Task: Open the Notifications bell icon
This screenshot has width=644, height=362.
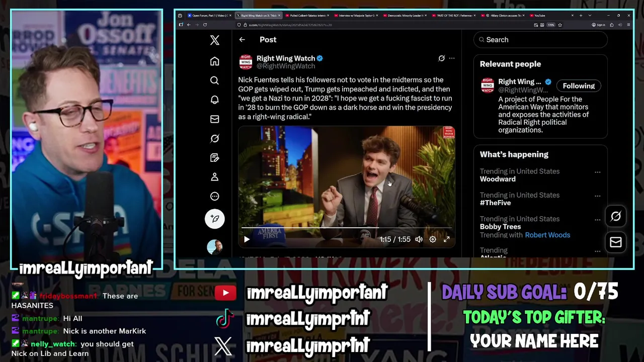Action: 215,100
